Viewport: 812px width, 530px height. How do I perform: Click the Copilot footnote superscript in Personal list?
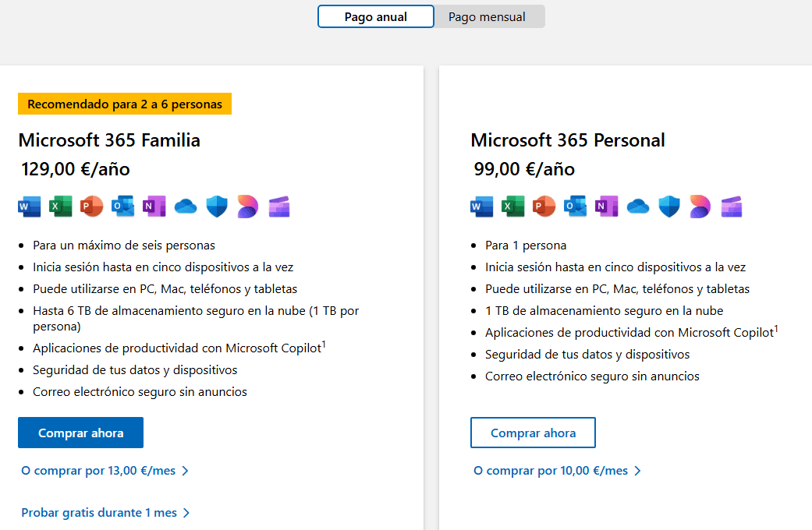point(776,328)
